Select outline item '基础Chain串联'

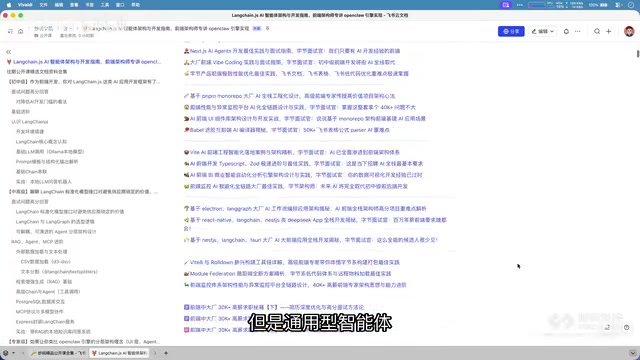pos(31,171)
